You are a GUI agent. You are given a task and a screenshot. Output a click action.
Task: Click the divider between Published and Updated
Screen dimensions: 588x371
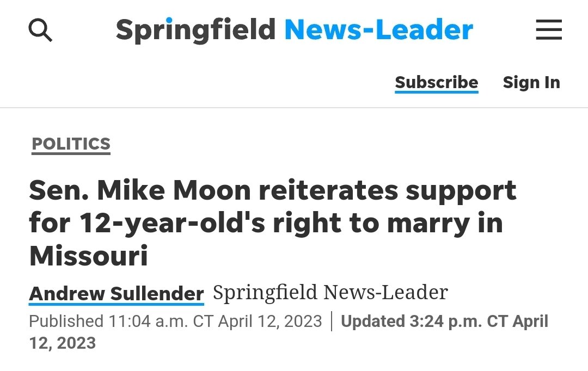tap(332, 321)
